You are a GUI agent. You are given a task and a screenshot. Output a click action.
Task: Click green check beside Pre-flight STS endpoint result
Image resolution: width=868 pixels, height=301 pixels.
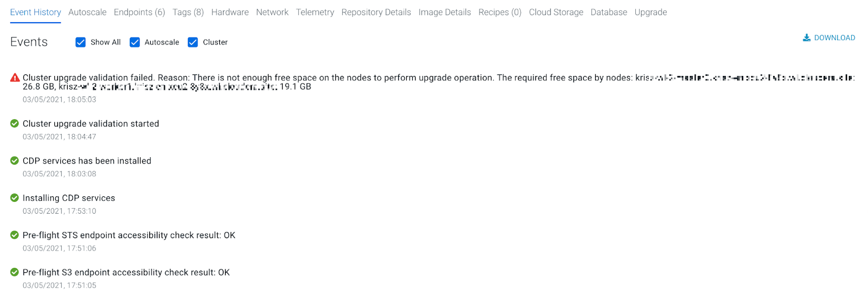tap(15, 235)
